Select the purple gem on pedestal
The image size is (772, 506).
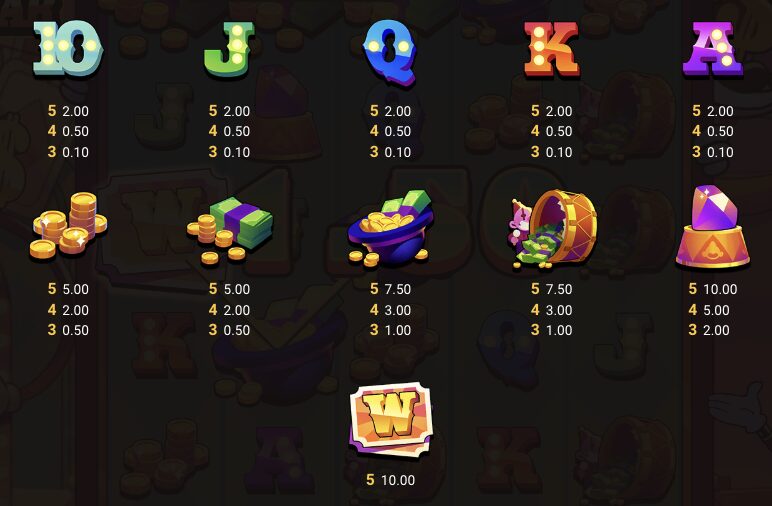(712, 227)
